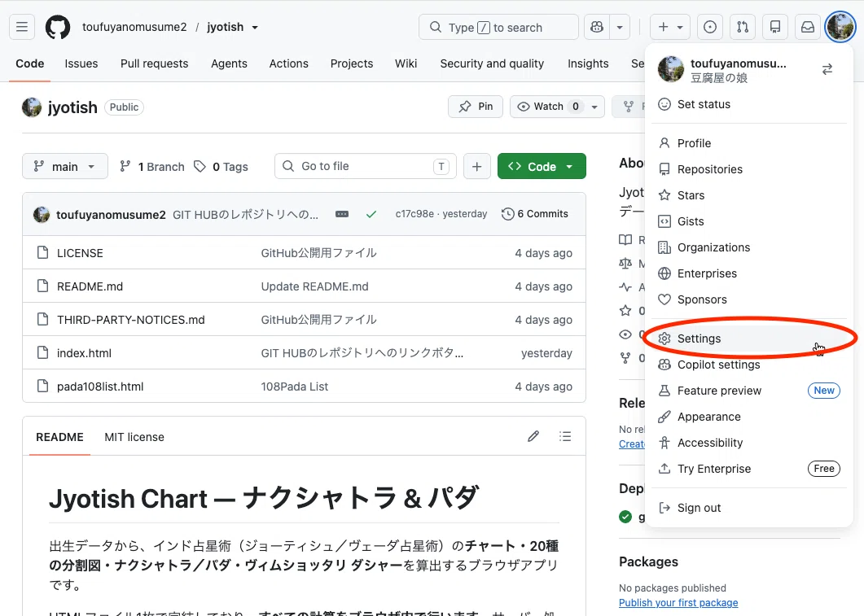
Task: Switch to the Wiki tab
Action: (x=406, y=63)
